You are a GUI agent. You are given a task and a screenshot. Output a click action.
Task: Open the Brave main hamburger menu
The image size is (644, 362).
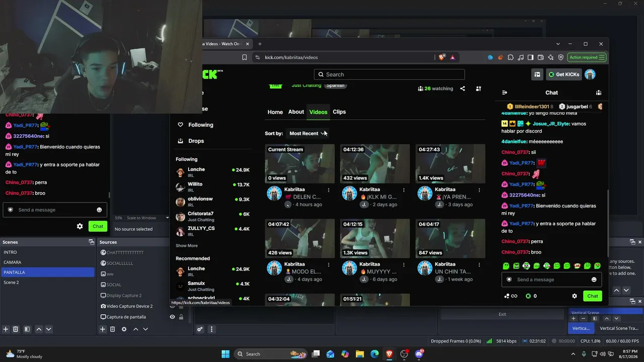coord(602,57)
